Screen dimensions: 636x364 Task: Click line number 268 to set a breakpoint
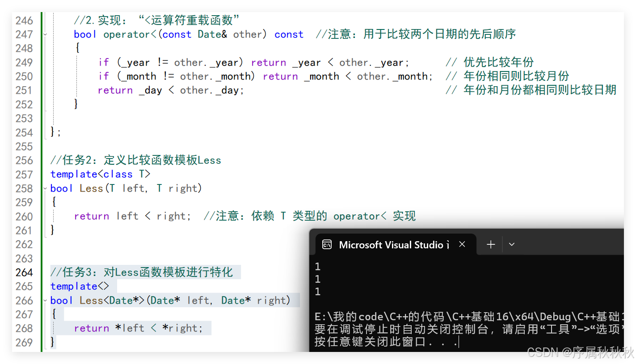25,328
